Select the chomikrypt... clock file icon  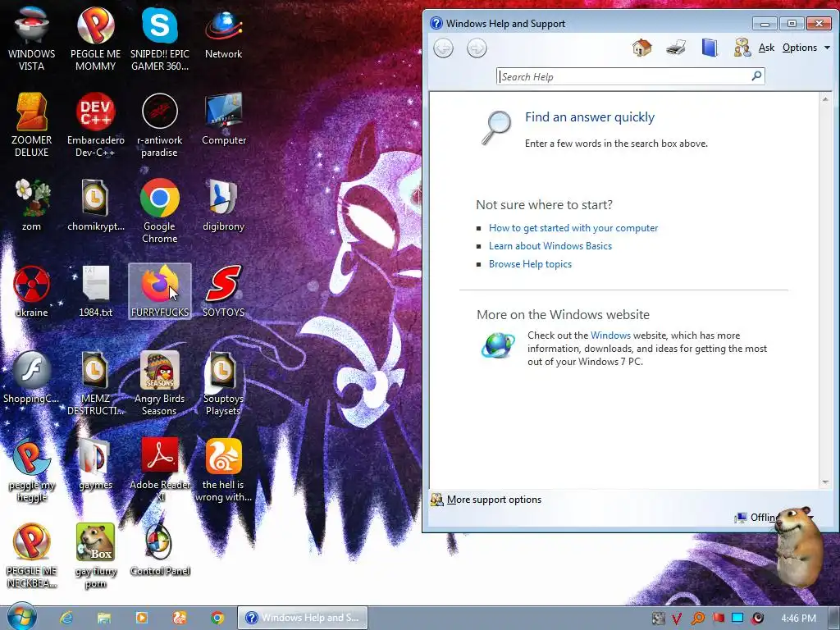point(95,204)
